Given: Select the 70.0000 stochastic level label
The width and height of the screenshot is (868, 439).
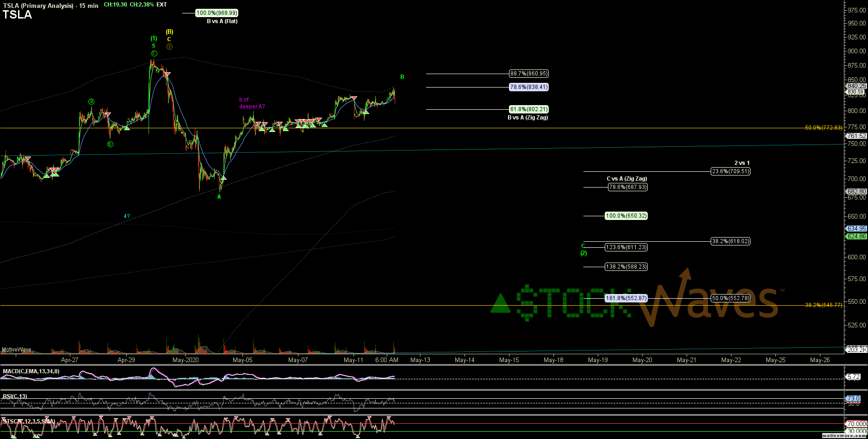Looking at the screenshot, I should (856, 424).
